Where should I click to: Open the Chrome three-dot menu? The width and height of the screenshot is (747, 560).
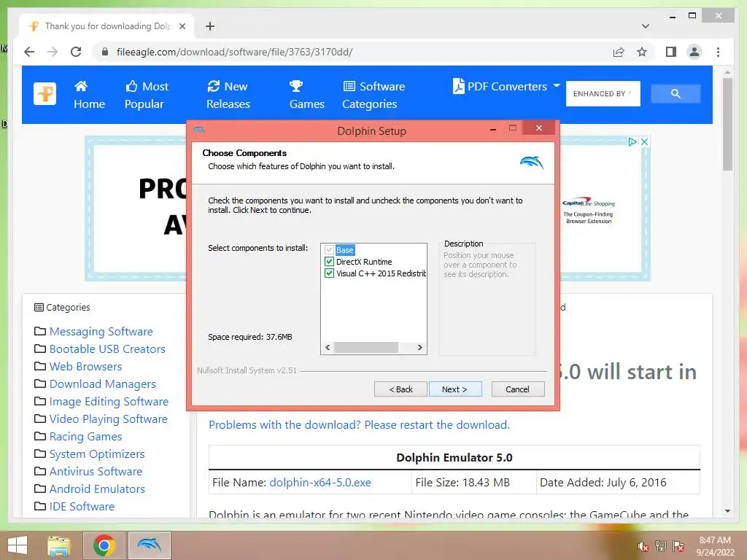click(x=718, y=52)
